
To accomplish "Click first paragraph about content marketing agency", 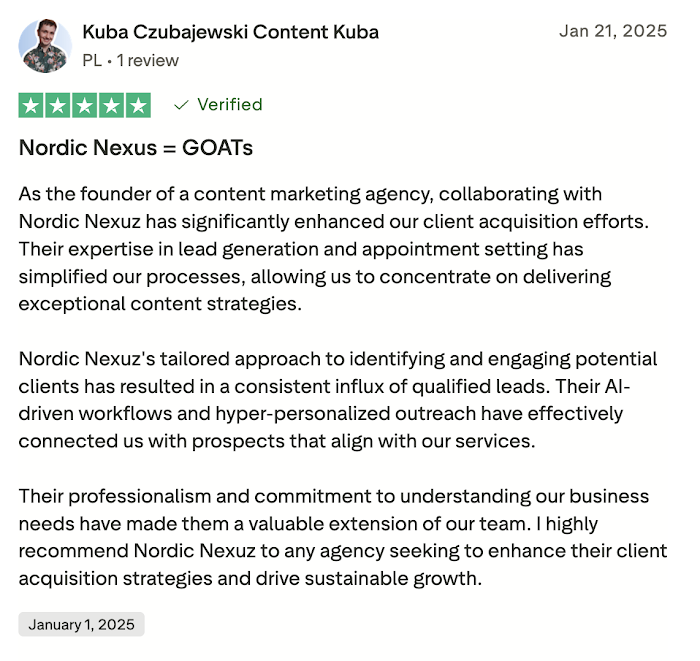I will (x=333, y=249).
